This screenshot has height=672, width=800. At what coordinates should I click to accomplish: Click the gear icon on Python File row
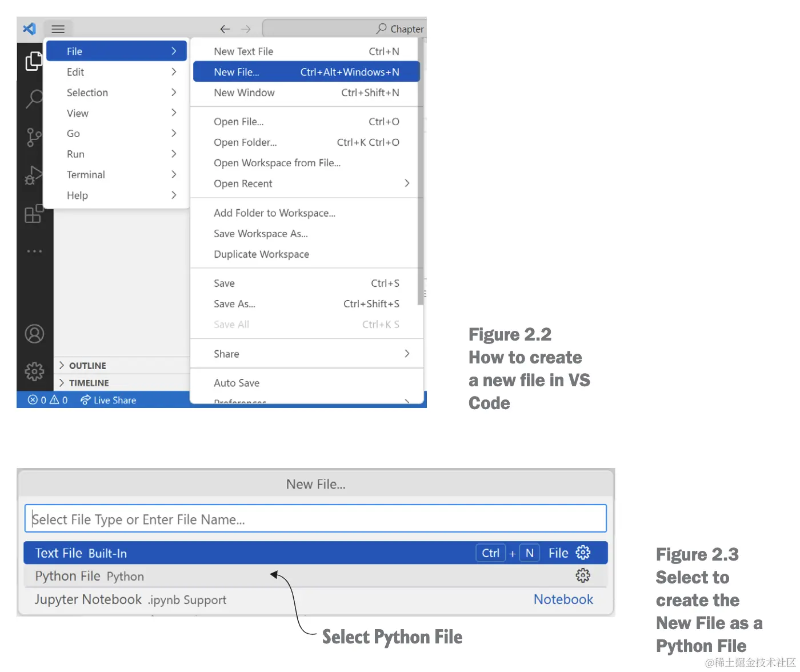click(583, 575)
